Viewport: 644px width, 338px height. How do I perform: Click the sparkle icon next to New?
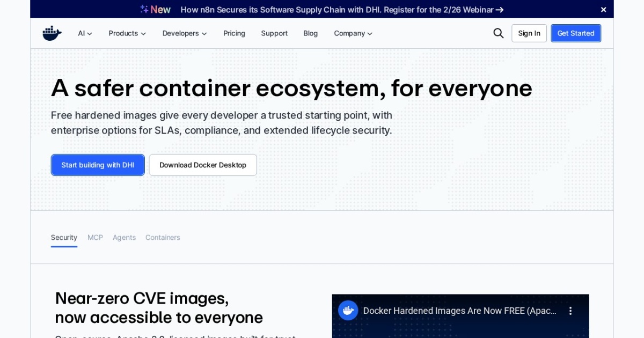pos(143,9)
